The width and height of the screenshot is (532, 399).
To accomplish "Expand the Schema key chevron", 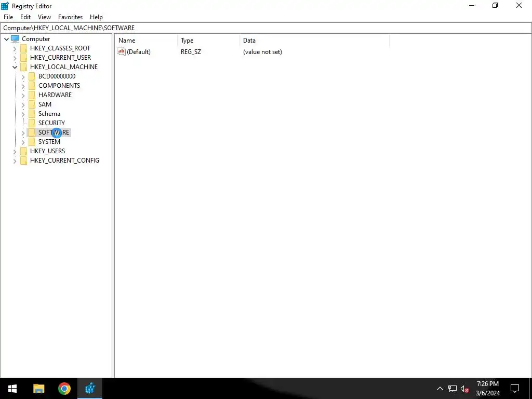I will point(23,114).
